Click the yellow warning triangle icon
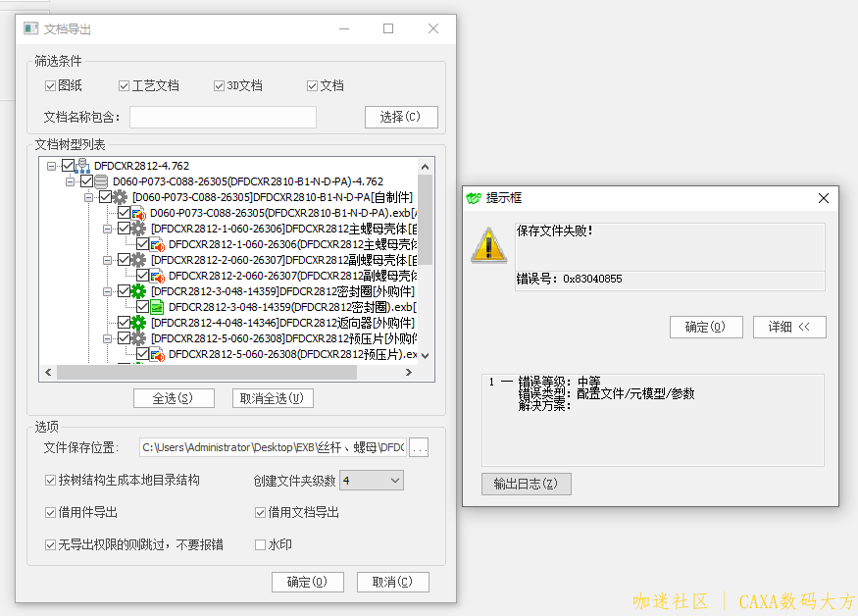Viewport: 858px width, 616px height. [488, 245]
